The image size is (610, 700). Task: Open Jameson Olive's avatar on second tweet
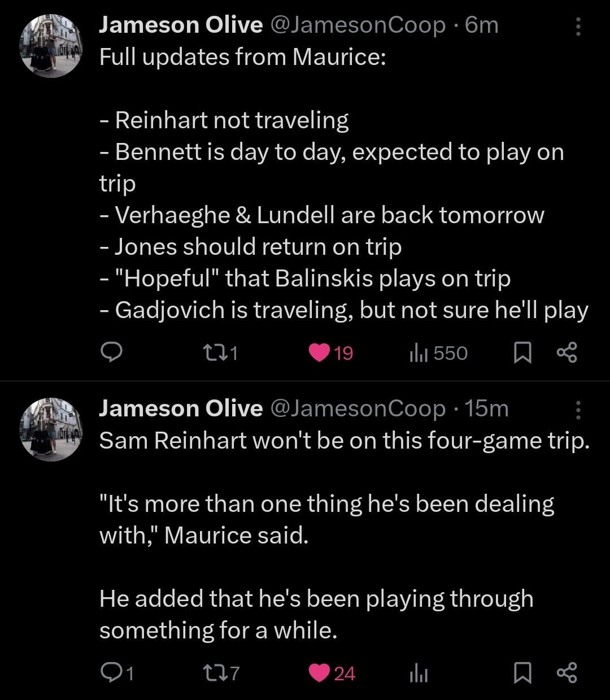(x=51, y=429)
